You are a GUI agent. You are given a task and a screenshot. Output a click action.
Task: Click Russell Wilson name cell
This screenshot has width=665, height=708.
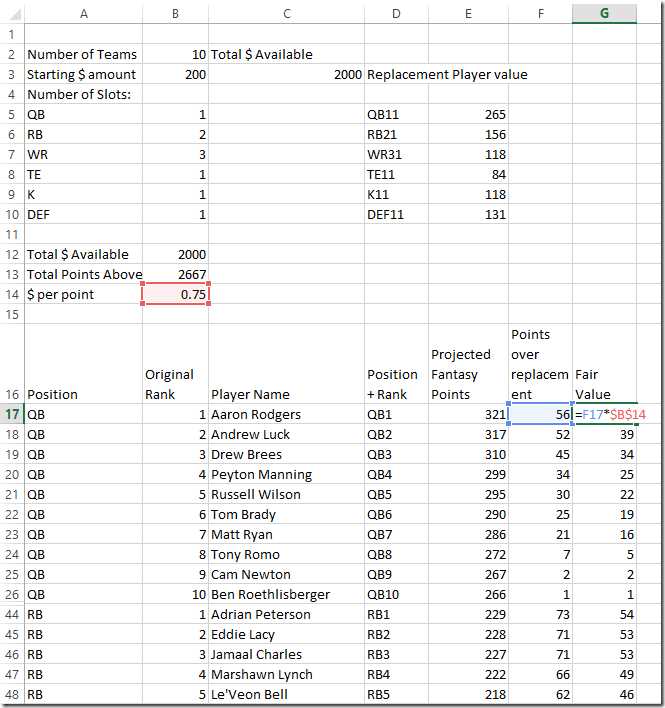tap(287, 494)
